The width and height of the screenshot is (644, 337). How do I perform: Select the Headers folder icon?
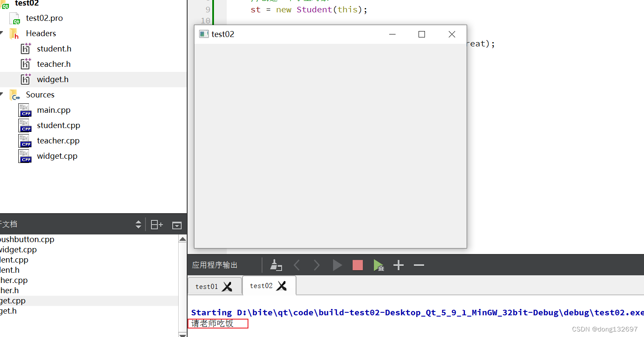pos(14,34)
